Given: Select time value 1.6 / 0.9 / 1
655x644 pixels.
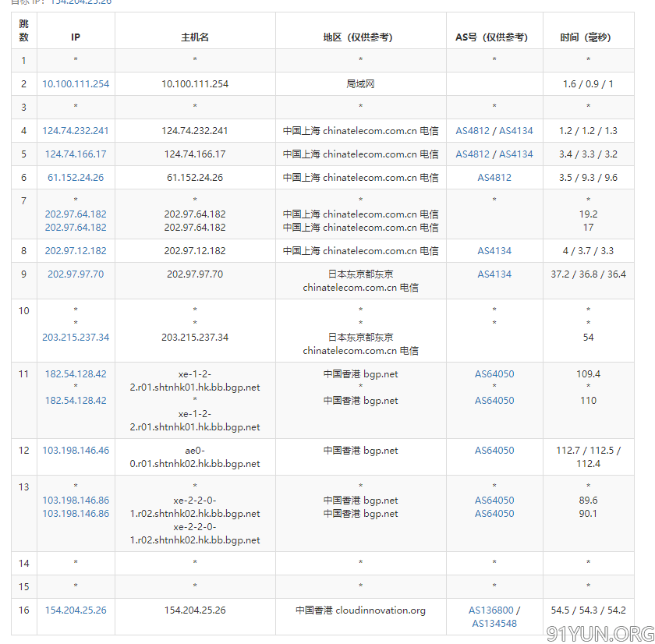Looking at the screenshot, I should click(x=588, y=84).
